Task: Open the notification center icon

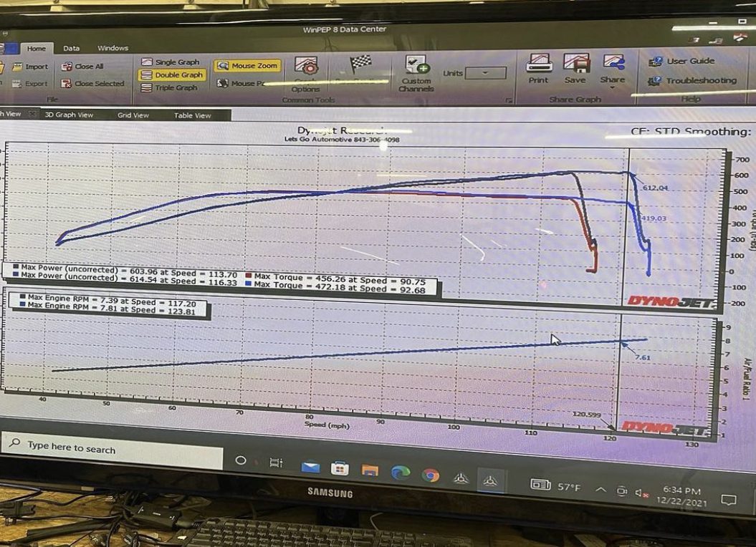Action: tap(729, 500)
